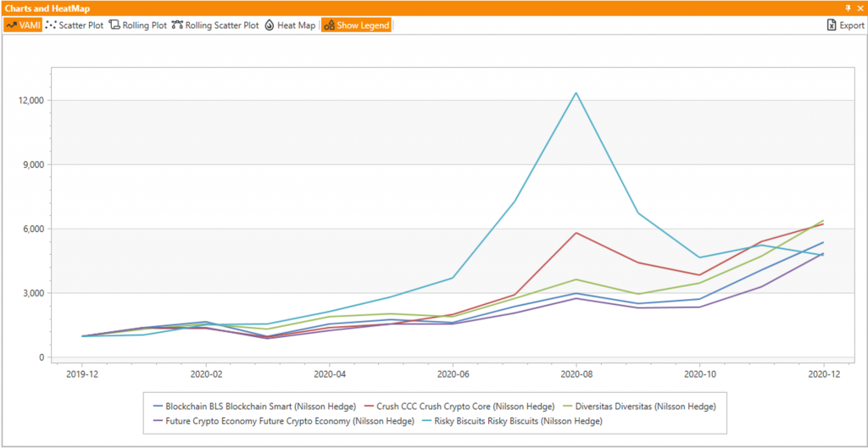
Task: Click the Crush CCC line peak at 2020-08
Action: point(576,233)
